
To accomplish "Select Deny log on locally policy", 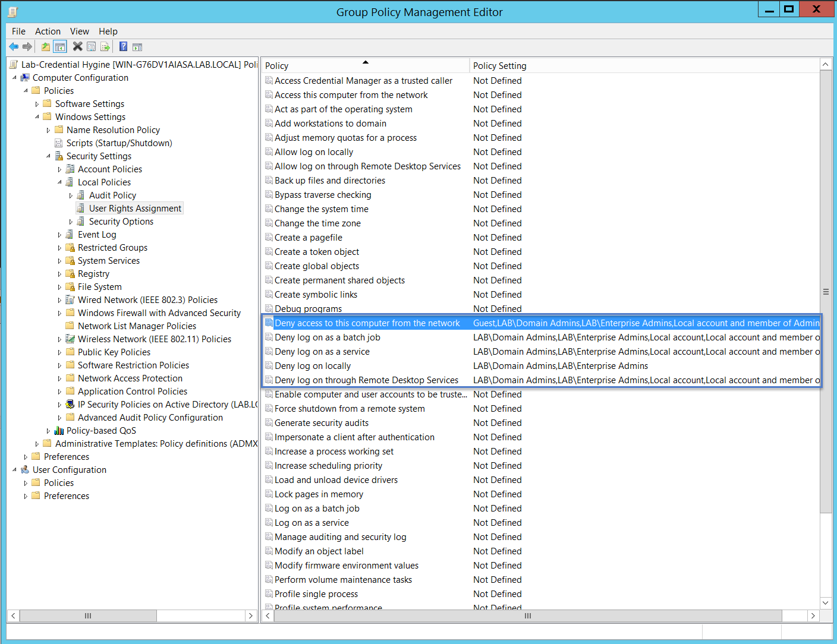I will [313, 366].
